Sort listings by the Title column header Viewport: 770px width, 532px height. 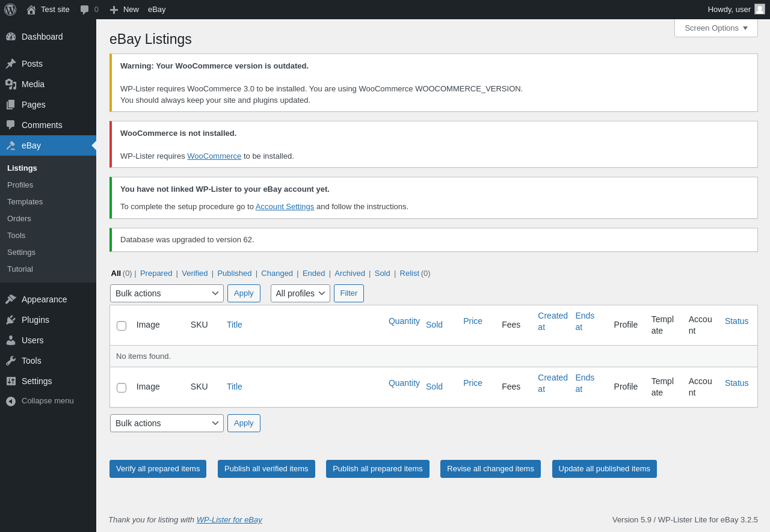click(235, 325)
